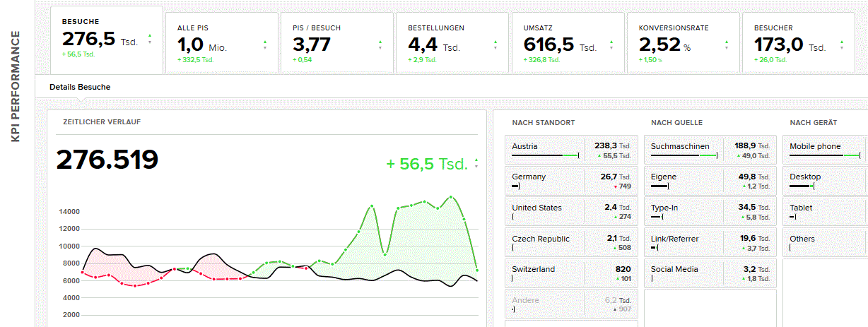Toggle comparison arrows on Bestellungen card
Image resolution: width=868 pixels, height=327 pixels.
[495, 44]
